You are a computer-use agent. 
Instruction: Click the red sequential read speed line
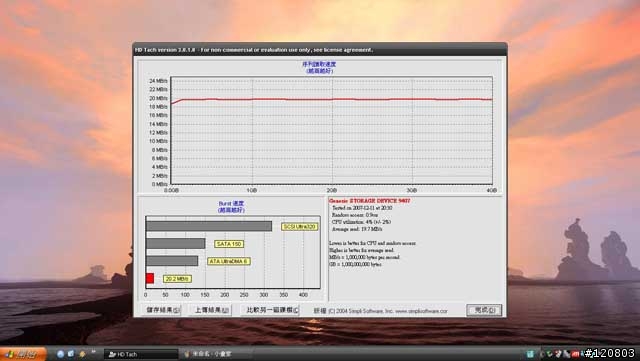click(331, 99)
